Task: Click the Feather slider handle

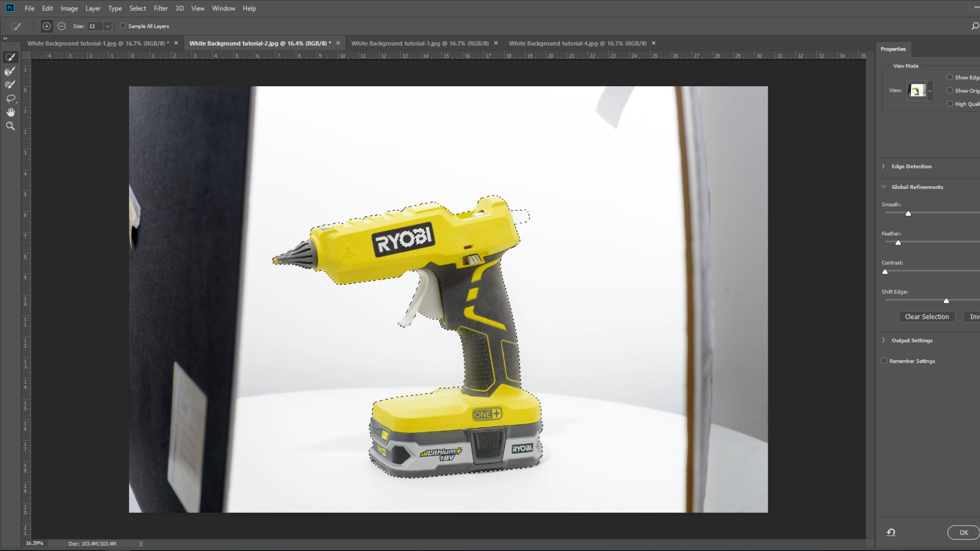Action: tap(898, 243)
